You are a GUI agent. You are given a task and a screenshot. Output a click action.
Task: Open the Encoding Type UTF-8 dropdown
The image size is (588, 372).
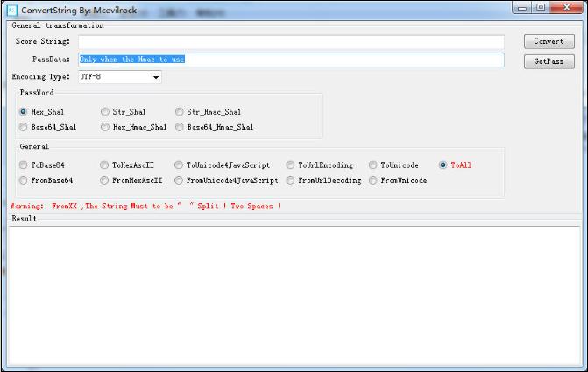tap(120, 77)
